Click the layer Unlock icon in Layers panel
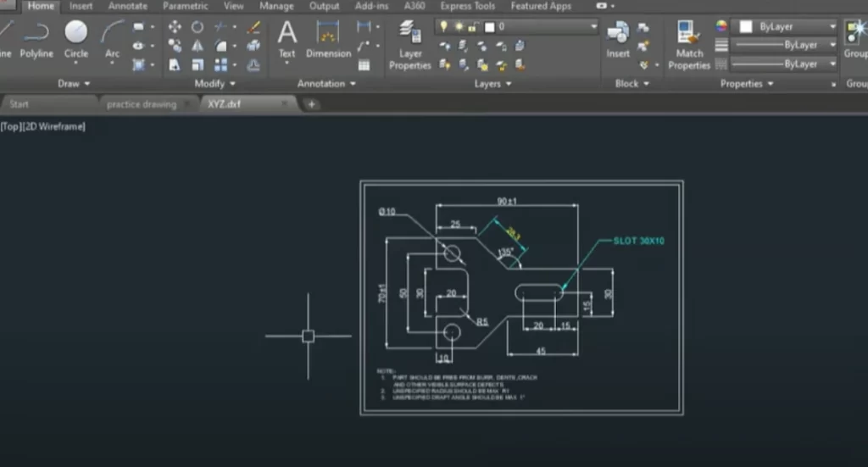The width and height of the screenshot is (868, 467). (502, 65)
